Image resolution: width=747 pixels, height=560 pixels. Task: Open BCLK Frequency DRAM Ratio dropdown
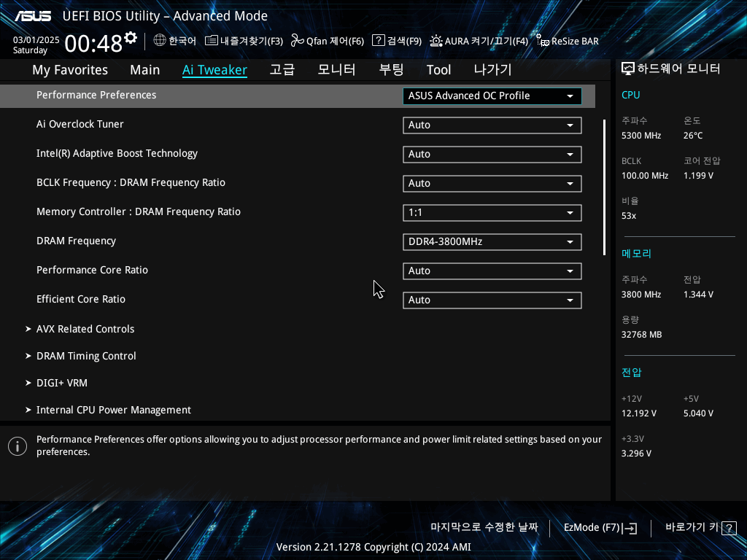[492, 183]
